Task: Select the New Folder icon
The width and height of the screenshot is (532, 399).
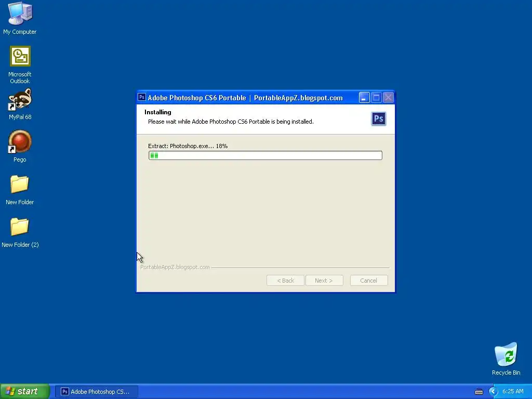Action: click(20, 189)
